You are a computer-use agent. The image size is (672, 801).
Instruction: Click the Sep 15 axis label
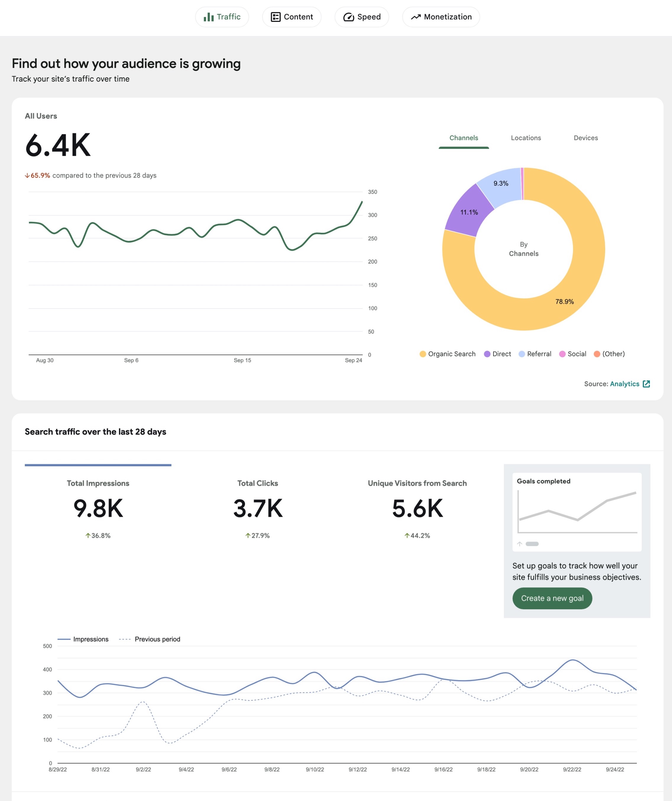[242, 360]
